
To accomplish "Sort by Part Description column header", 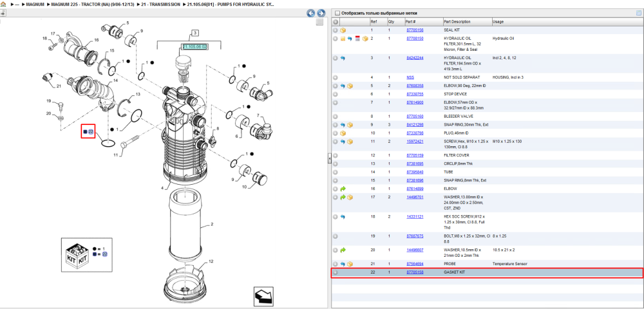I will tap(468, 22).
